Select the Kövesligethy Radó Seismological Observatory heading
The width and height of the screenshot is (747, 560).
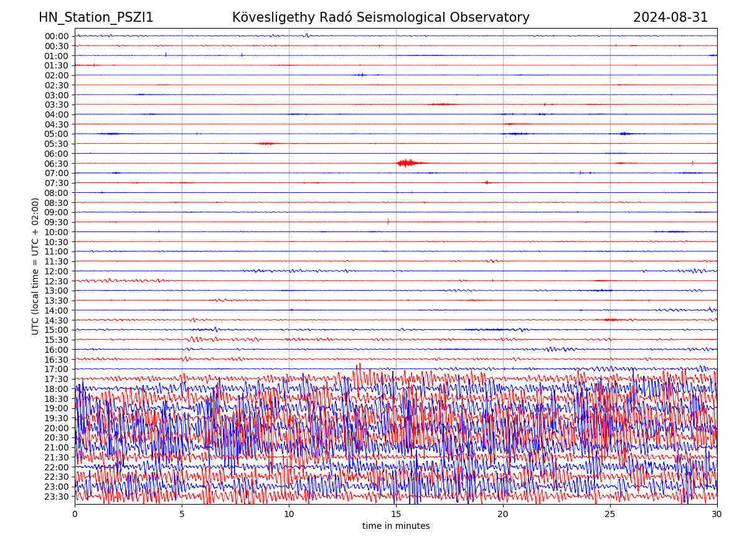click(380, 17)
